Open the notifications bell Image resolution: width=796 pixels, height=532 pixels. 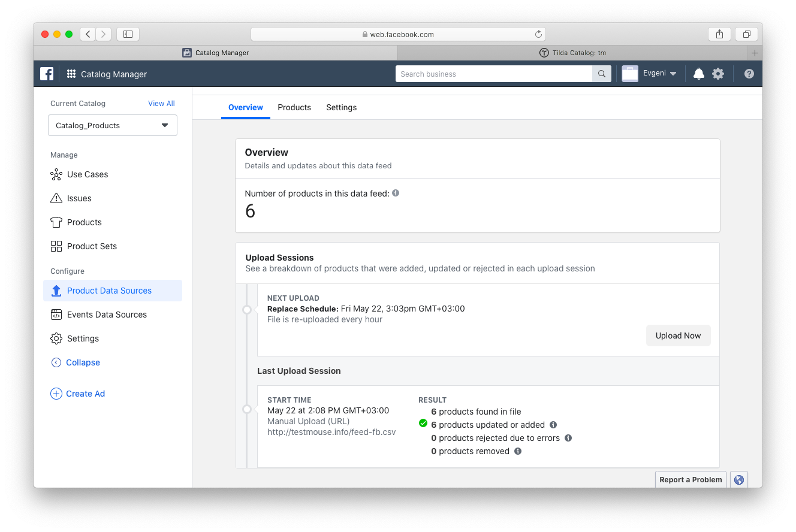point(698,74)
